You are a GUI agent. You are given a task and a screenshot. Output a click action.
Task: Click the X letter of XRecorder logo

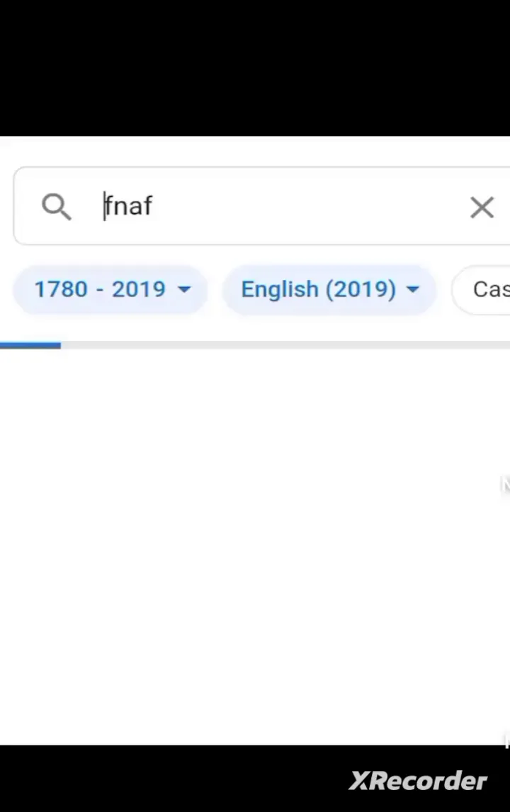(x=360, y=781)
